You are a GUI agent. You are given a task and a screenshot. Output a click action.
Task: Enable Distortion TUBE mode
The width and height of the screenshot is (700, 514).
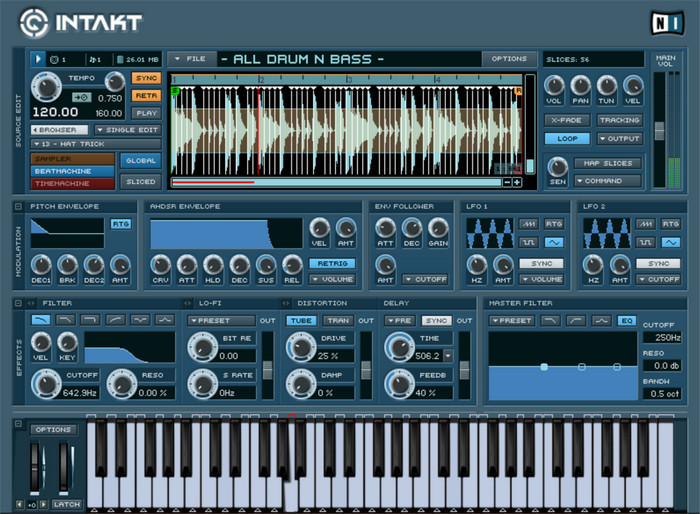[x=301, y=321]
